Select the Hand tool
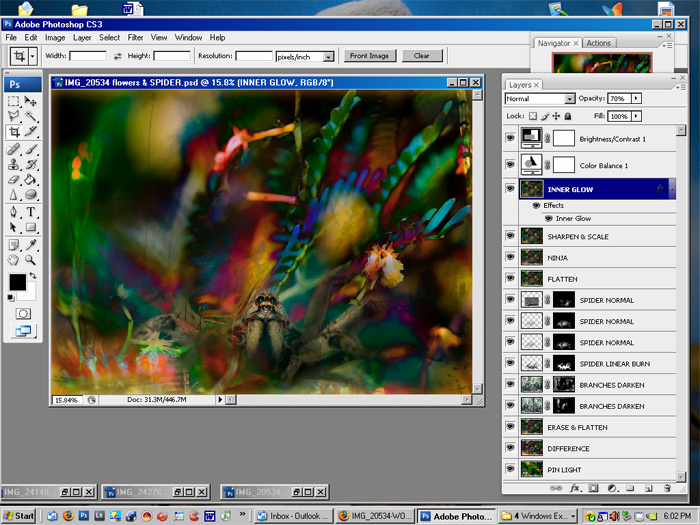The width and height of the screenshot is (700, 525). click(x=13, y=260)
